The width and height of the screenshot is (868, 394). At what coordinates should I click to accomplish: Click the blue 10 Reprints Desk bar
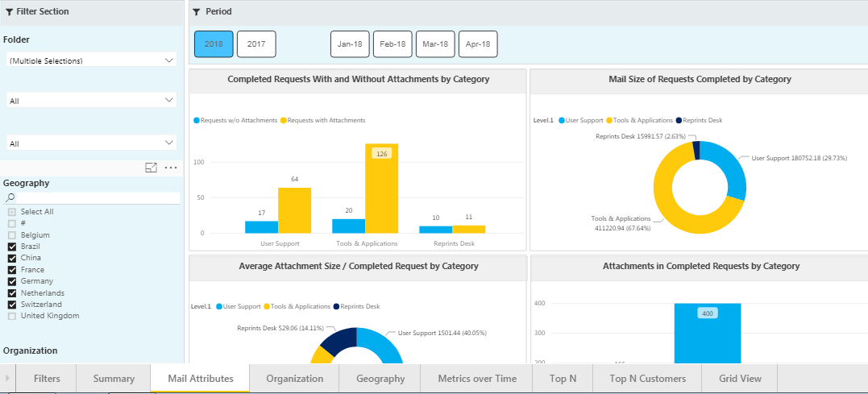(x=436, y=230)
